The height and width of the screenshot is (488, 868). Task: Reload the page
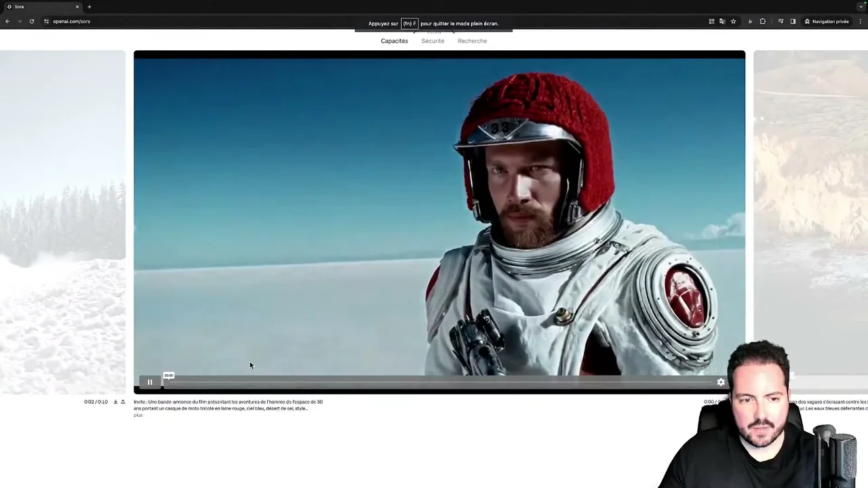(31, 22)
